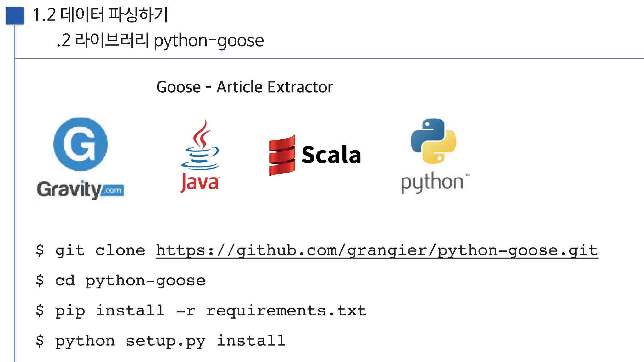Click the "python setup.py install" command

(170, 341)
